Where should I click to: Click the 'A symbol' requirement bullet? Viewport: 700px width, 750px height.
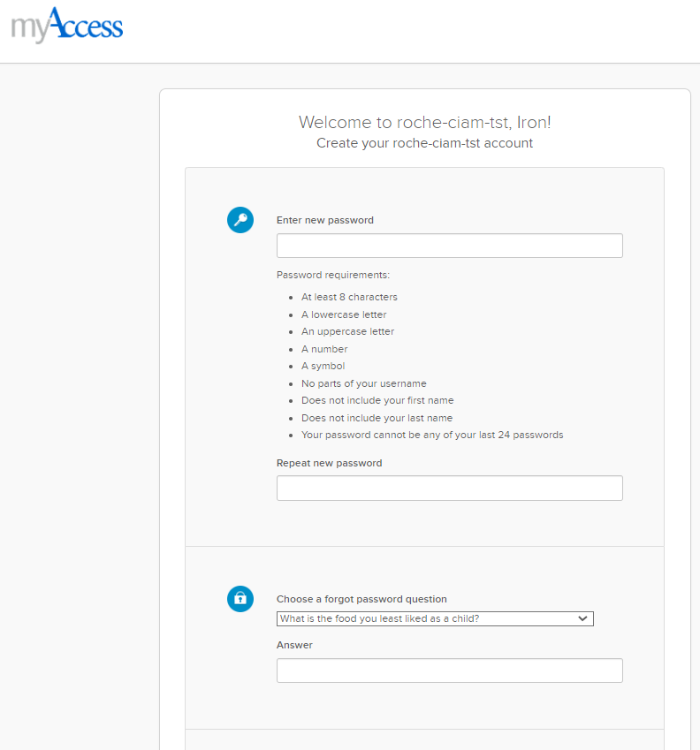[x=323, y=366]
